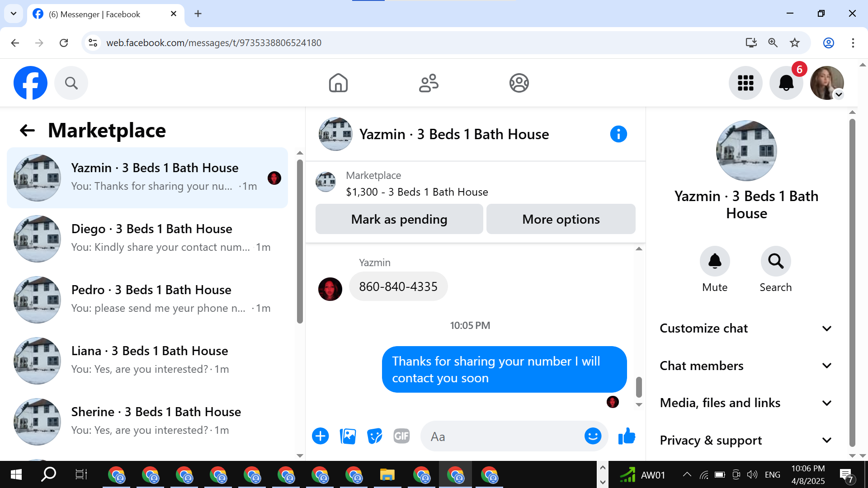Open the emoji picker in message box
The image size is (868, 488).
pos(593,436)
